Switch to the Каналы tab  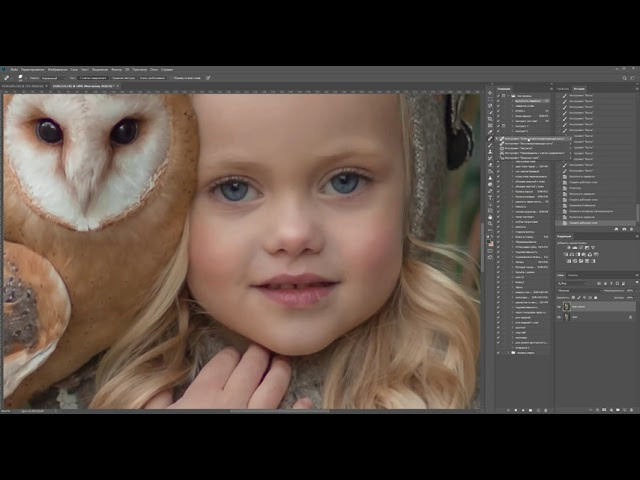[573, 275]
